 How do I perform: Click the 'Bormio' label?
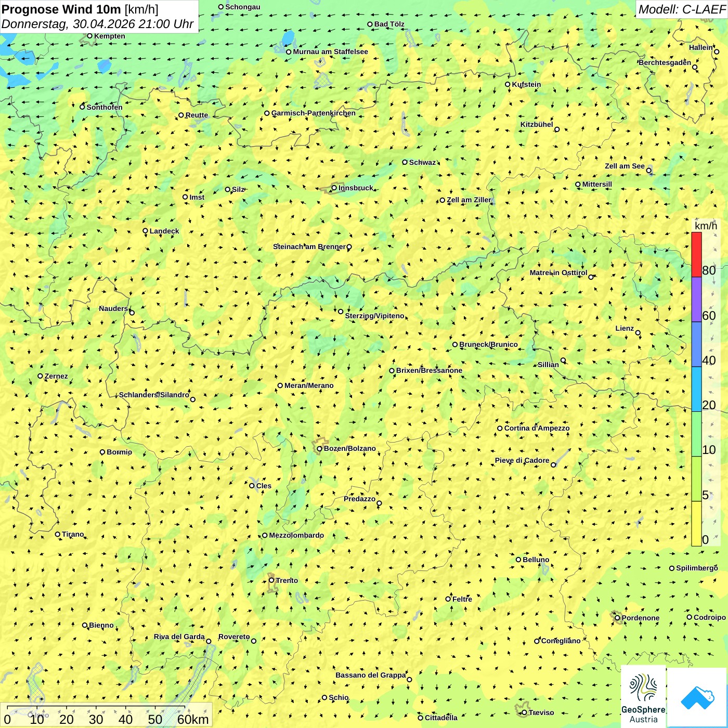pos(119,452)
